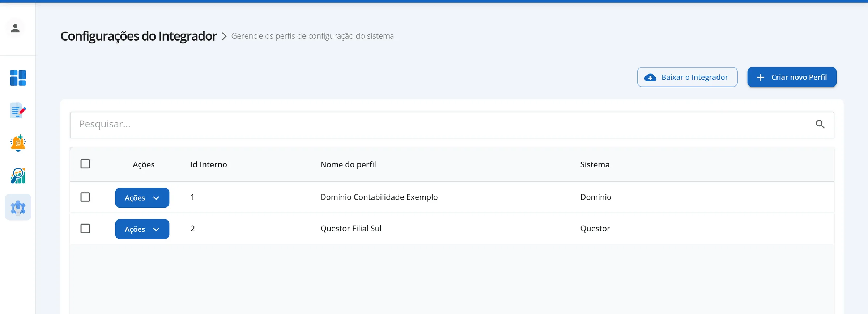868x314 pixels.
Task: Open the notification bell icon in sidebar
Action: click(18, 143)
